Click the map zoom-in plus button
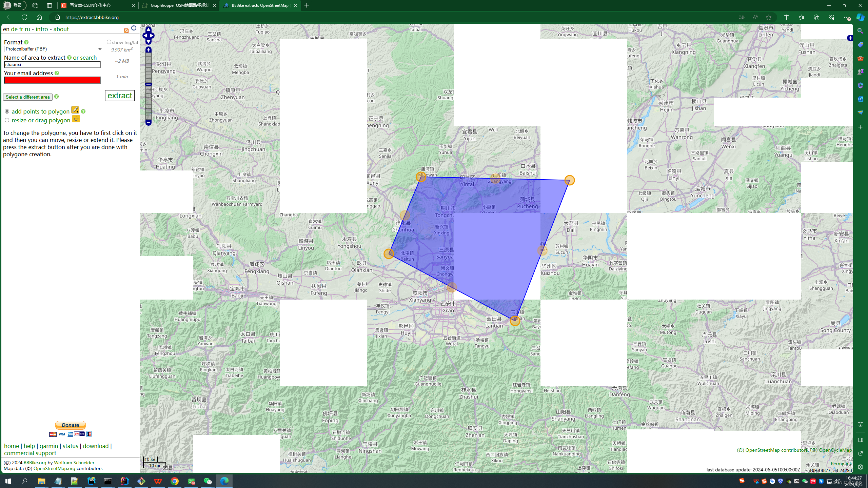868x488 pixels. click(x=149, y=50)
